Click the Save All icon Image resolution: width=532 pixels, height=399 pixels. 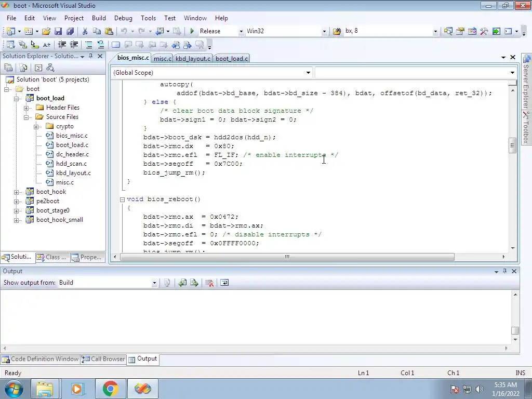click(x=70, y=31)
